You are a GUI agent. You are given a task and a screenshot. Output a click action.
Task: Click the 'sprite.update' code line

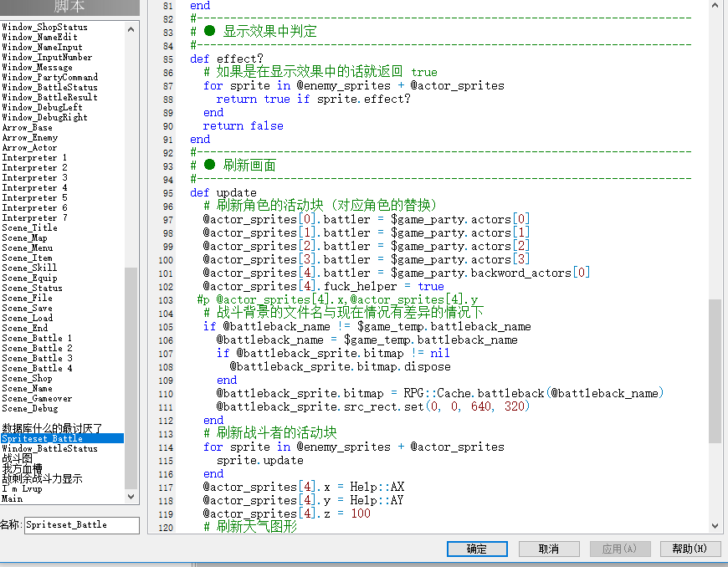point(260,460)
